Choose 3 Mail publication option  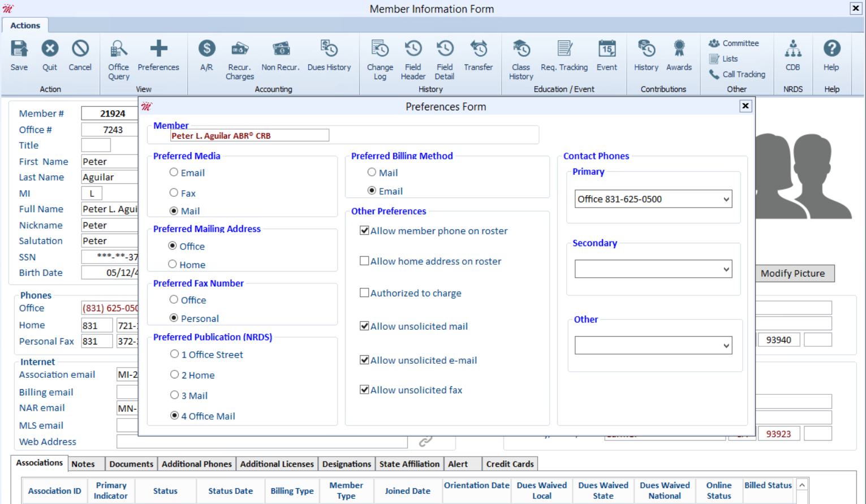pos(174,395)
